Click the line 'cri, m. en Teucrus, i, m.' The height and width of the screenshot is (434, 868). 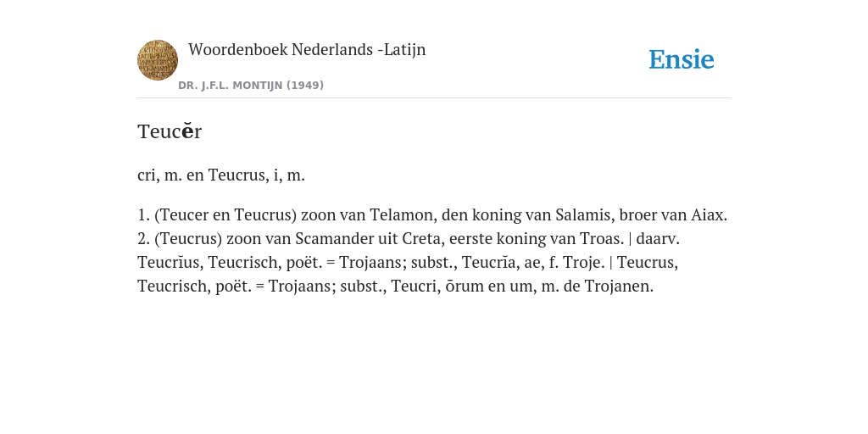[221, 175]
